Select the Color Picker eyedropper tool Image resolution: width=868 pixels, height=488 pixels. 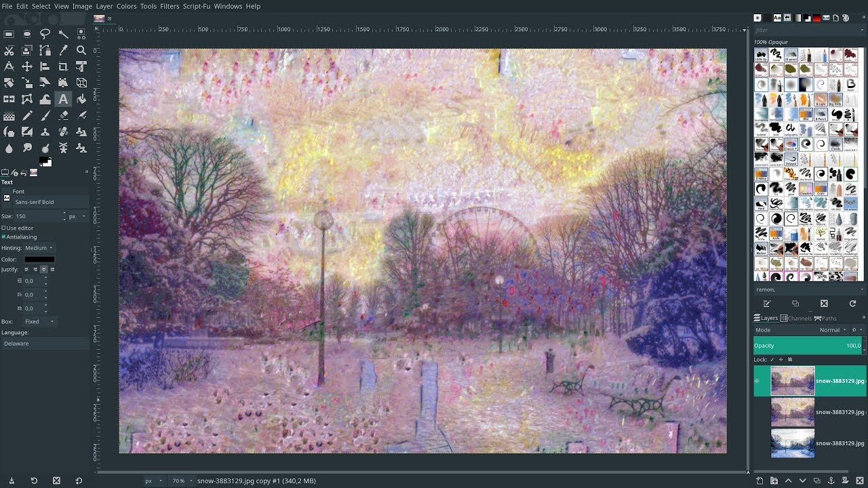[x=63, y=50]
